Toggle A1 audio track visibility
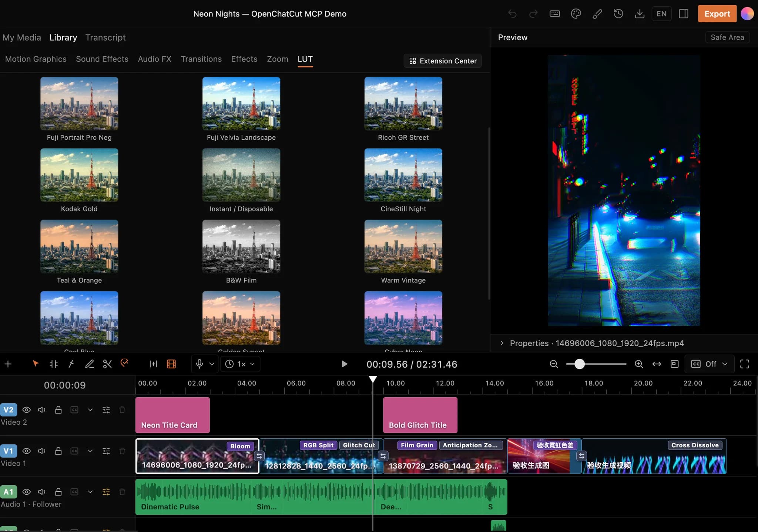 click(x=26, y=492)
